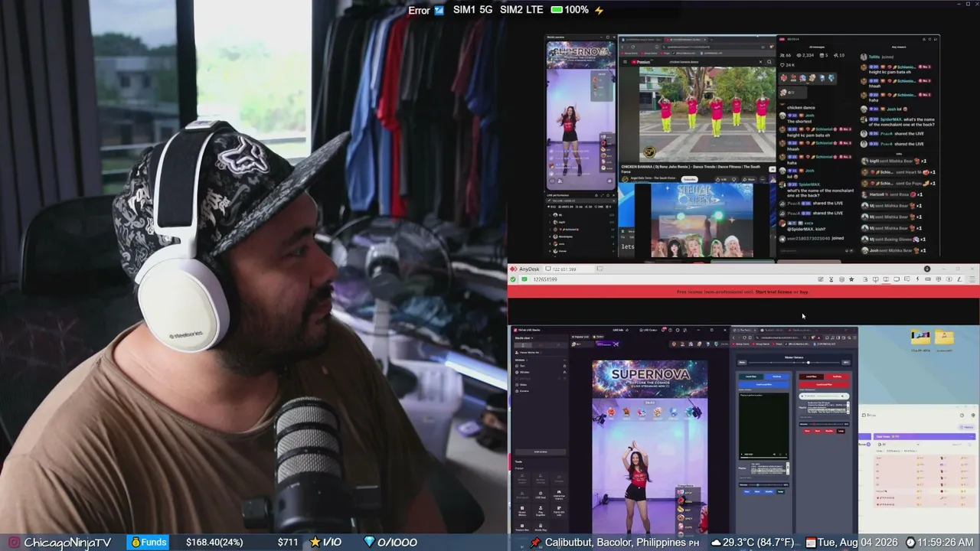Click the Share button under the YouTube video
The height and width of the screenshot is (551, 980).
click(x=750, y=179)
